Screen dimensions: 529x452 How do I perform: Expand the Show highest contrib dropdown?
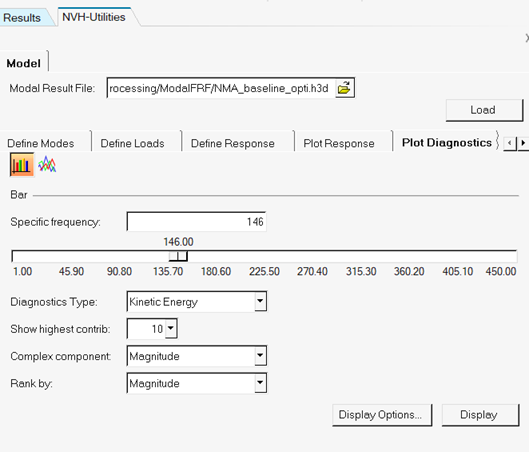tap(171, 328)
